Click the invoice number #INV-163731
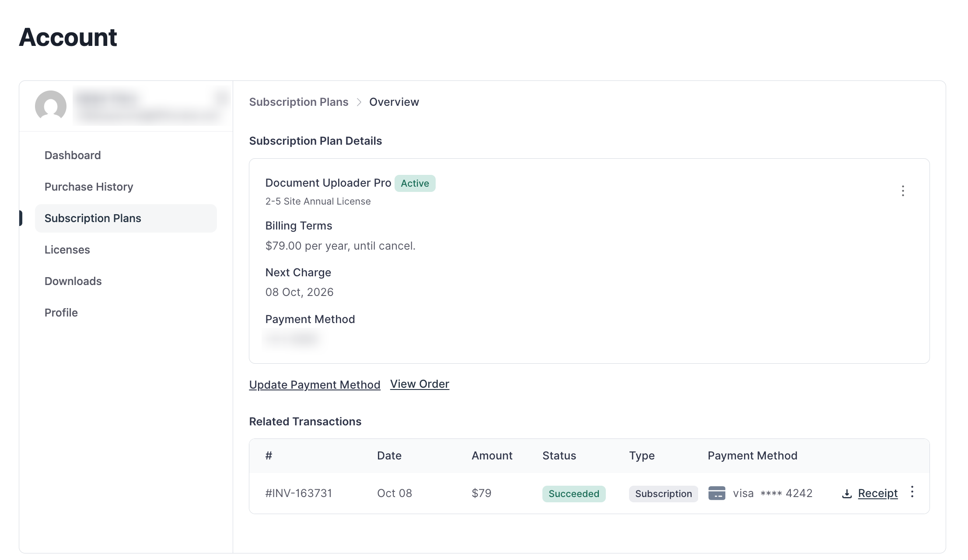This screenshot has width=968, height=560. click(x=299, y=493)
